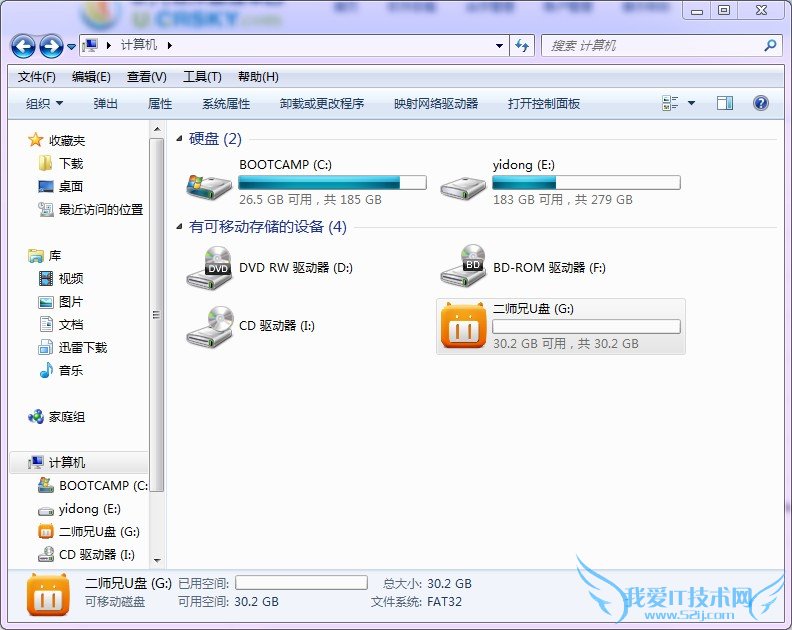Select CD 驱动器 (I:) in sidebar tree
Screen dimensions: 792x630
pyautogui.click(x=86, y=555)
